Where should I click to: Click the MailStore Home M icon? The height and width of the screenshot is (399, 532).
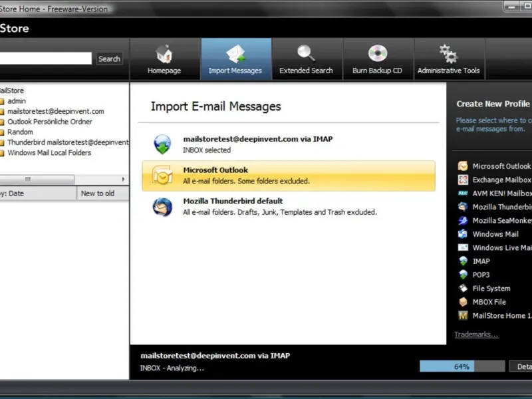463,315
